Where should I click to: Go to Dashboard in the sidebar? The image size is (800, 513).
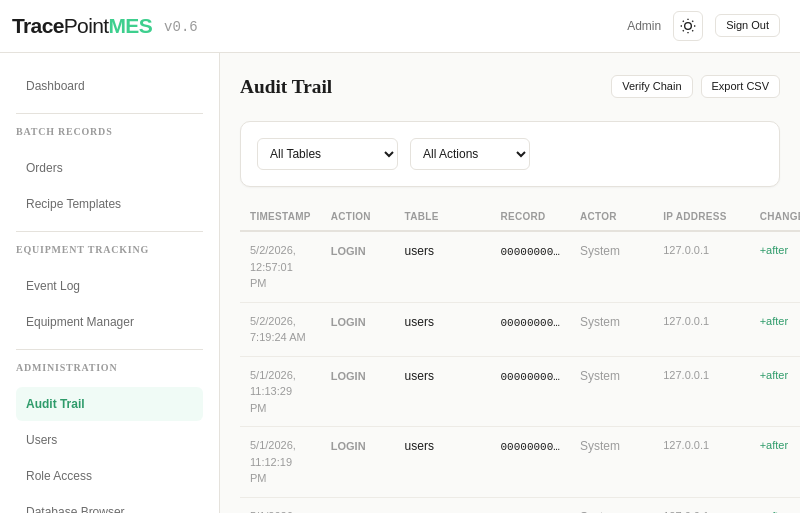coord(109,86)
